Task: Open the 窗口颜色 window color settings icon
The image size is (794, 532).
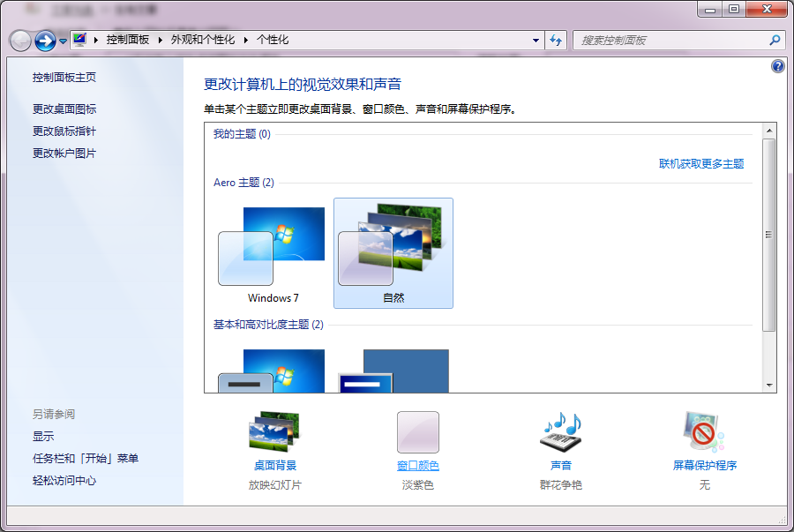Action: point(417,432)
